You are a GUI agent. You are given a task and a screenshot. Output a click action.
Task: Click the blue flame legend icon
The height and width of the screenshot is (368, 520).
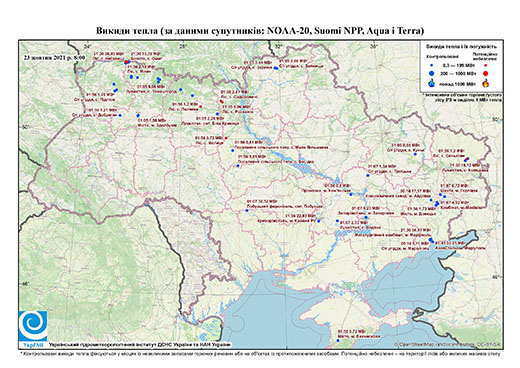[432, 83]
